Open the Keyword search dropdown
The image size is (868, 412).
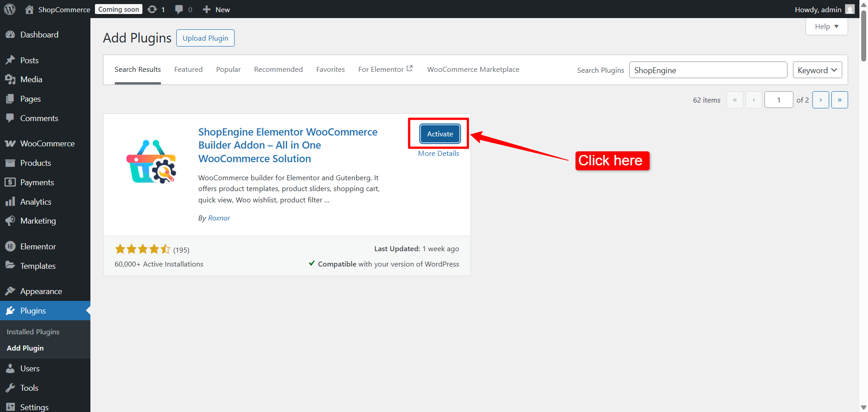(x=816, y=70)
